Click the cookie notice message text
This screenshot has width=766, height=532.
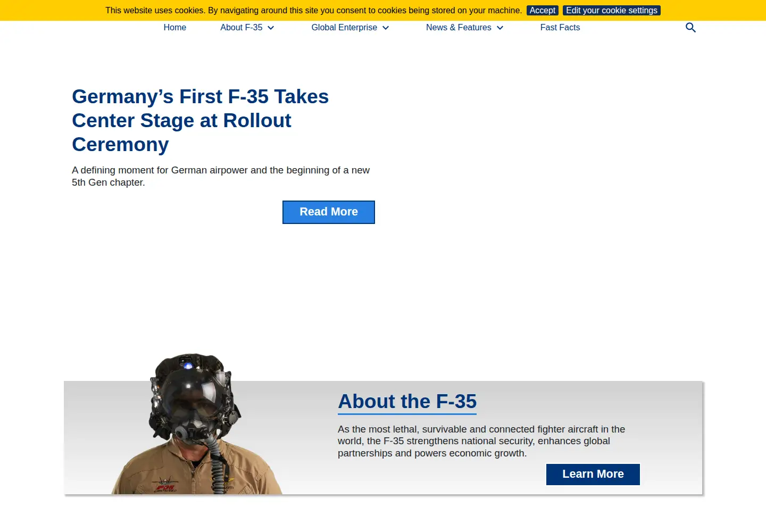point(314,11)
